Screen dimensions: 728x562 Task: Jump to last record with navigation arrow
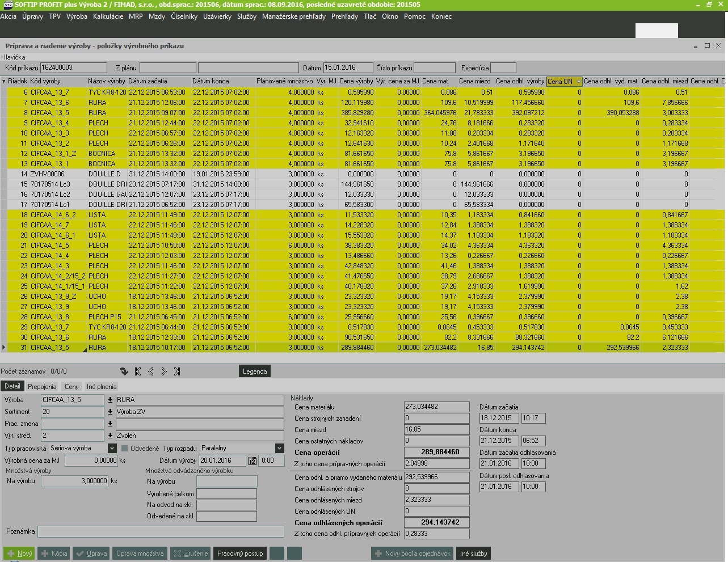[x=177, y=371]
